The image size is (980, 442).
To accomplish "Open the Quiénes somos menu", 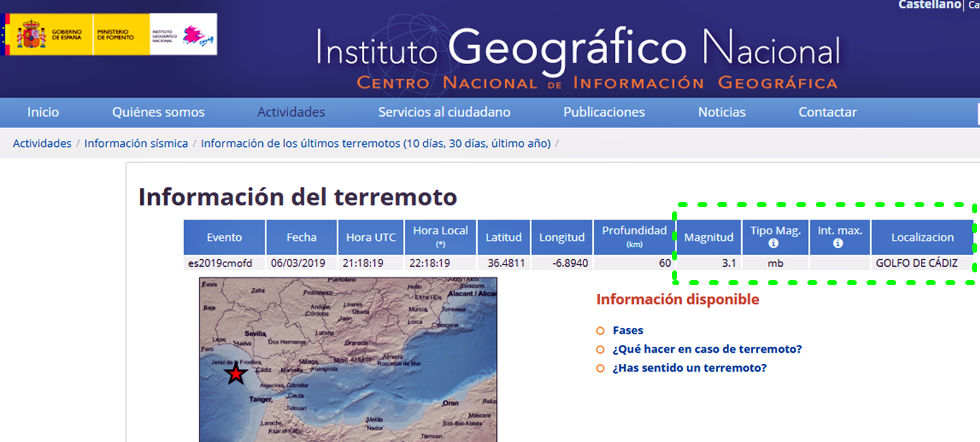I will click(x=159, y=112).
